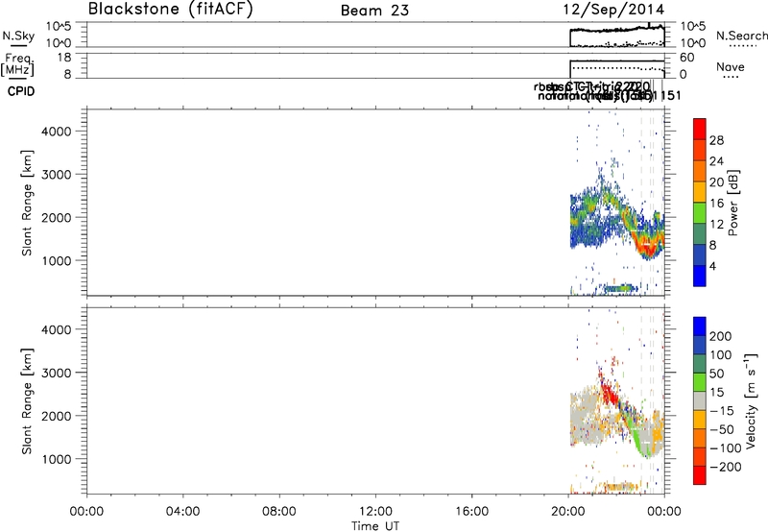
Task: Click the '28' value on Power colorbar
Action: click(x=716, y=140)
